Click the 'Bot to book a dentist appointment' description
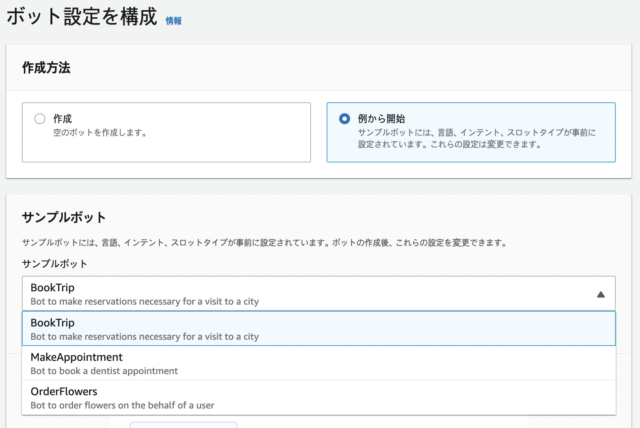The width and height of the screenshot is (640, 428). coord(104,371)
